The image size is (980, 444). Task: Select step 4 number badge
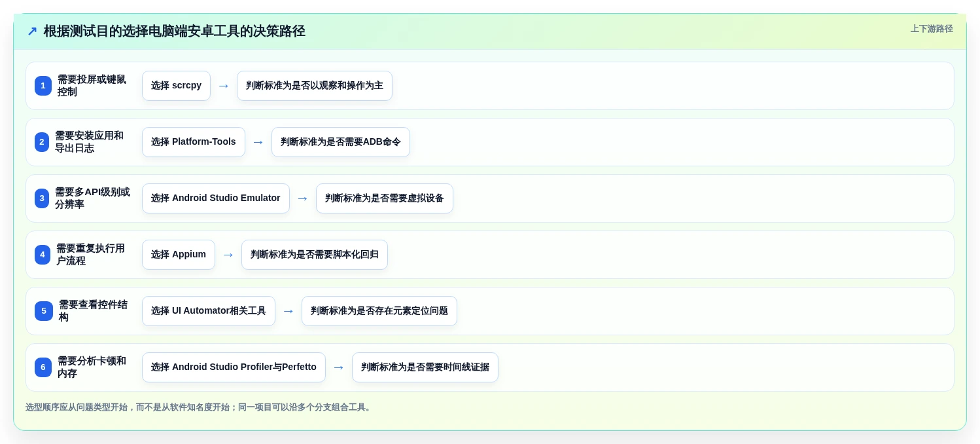pos(43,255)
